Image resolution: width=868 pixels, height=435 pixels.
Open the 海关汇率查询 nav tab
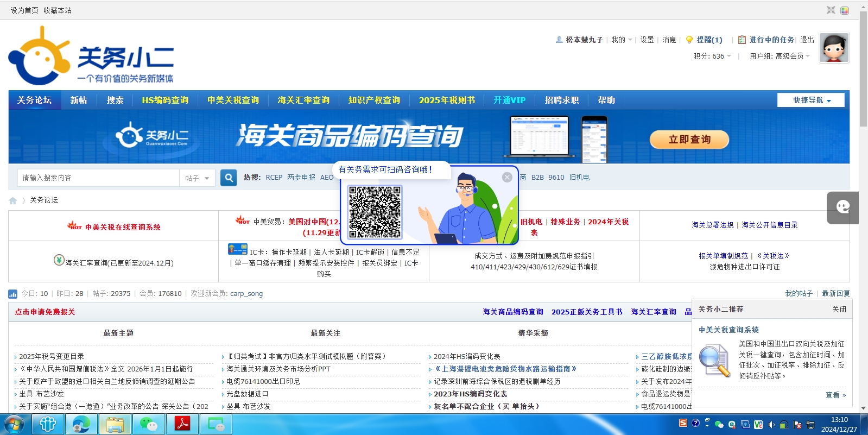(303, 100)
